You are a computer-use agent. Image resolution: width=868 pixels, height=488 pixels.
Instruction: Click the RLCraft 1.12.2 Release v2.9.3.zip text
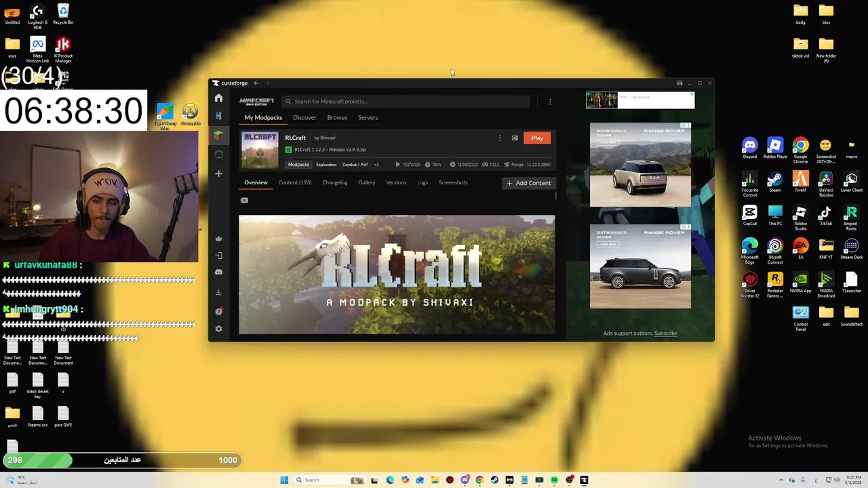[330, 150]
